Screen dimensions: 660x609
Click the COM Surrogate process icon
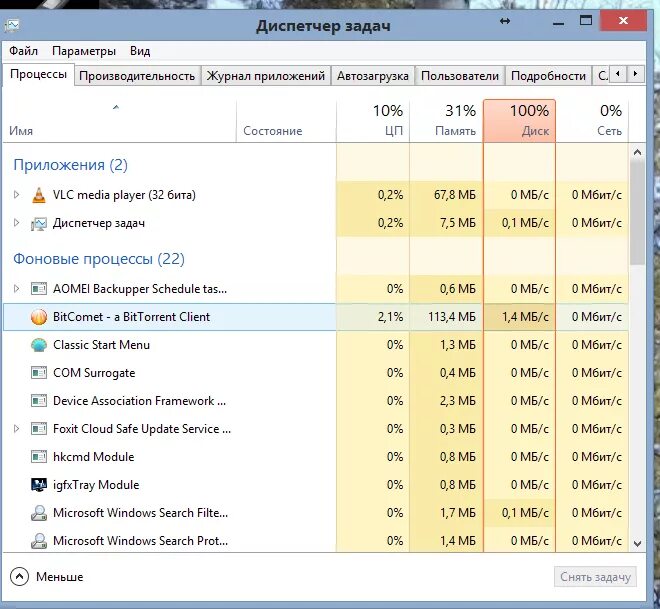[x=39, y=373]
